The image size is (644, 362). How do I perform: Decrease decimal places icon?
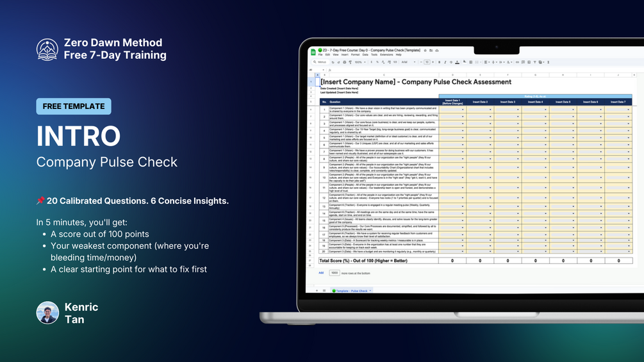[x=383, y=62]
